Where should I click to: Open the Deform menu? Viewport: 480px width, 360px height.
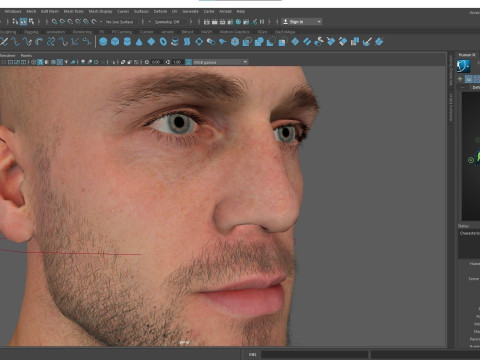tap(160, 11)
